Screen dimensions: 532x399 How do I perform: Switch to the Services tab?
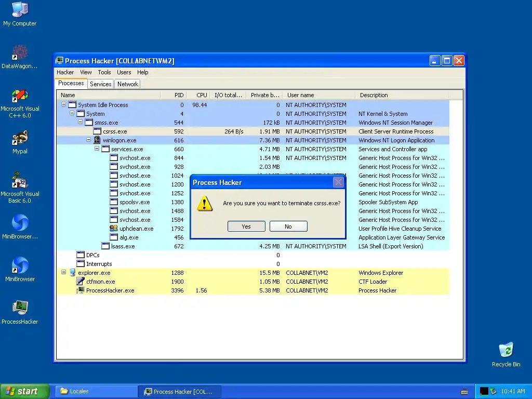100,84
